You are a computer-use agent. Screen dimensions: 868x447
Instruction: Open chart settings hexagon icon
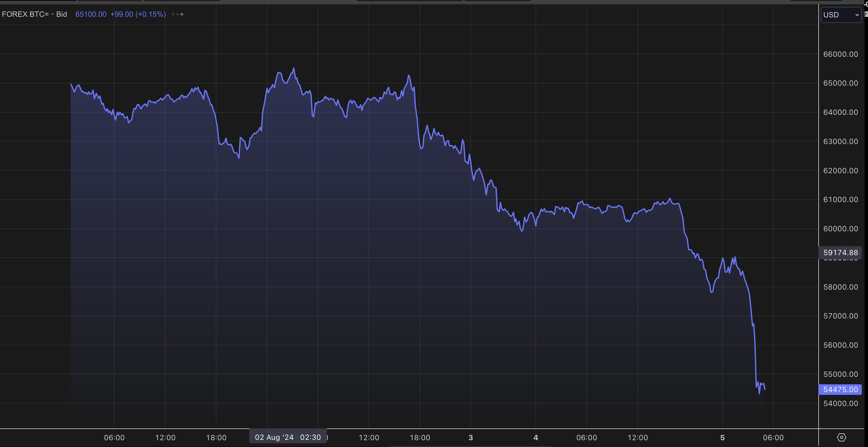click(x=841, y=438)
